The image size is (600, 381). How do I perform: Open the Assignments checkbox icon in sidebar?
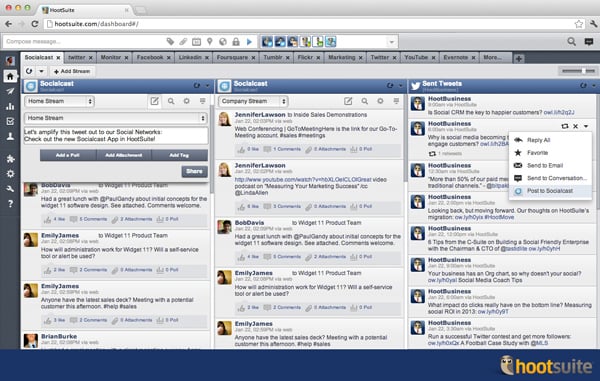10,121
